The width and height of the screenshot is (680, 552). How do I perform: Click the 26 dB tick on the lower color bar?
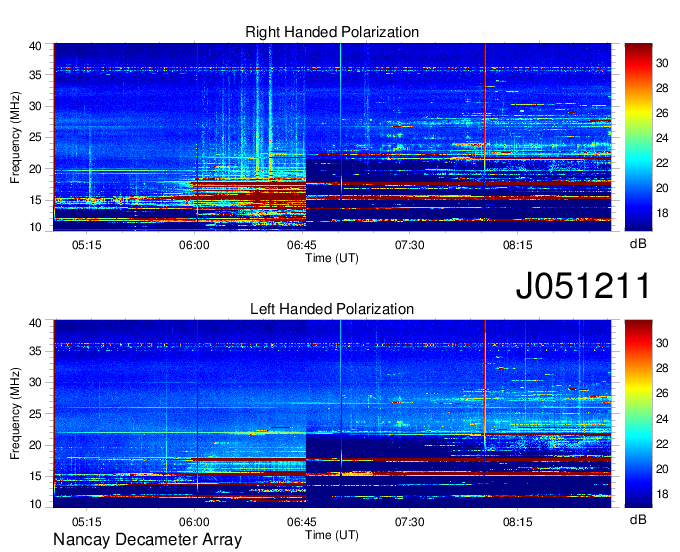[x=662, y=393]
